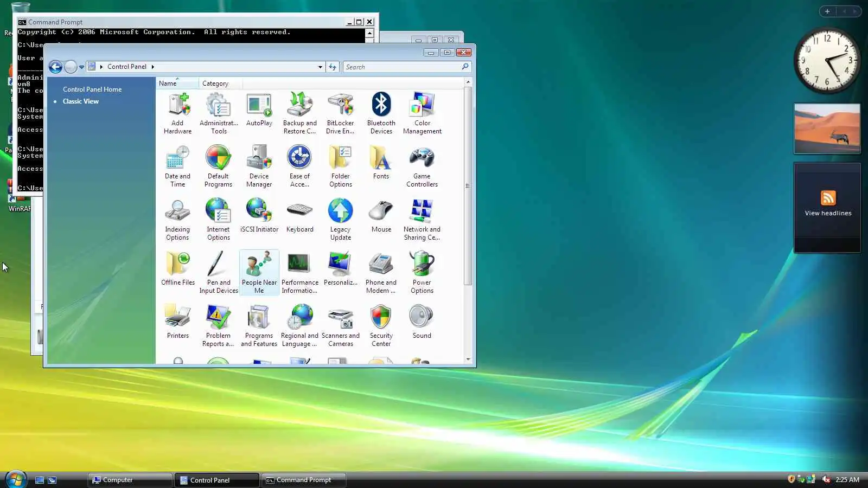The width and height of the screenshot is (868, 488).
Task: Click the sidebar add gadgets plus button
Action: 827,11
